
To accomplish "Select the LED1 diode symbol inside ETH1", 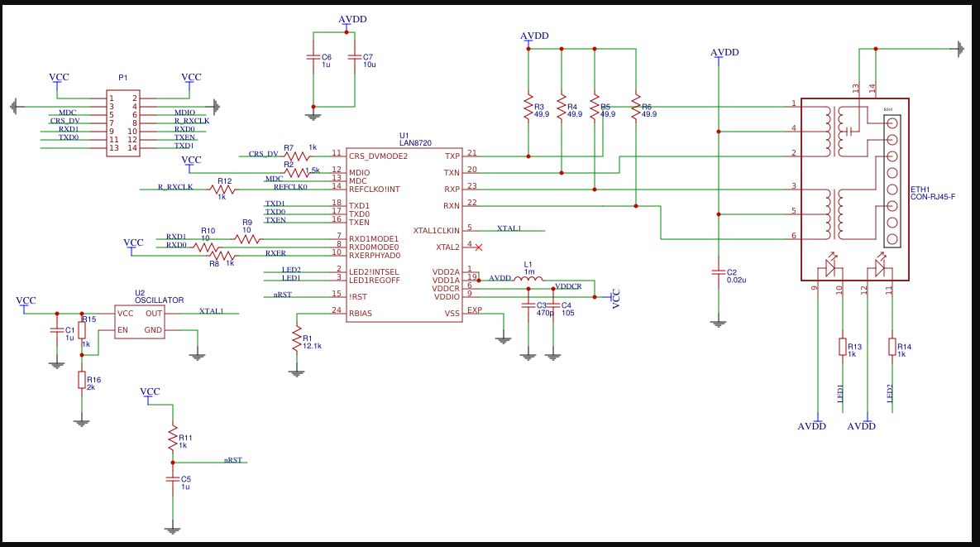I will (831, 265).
